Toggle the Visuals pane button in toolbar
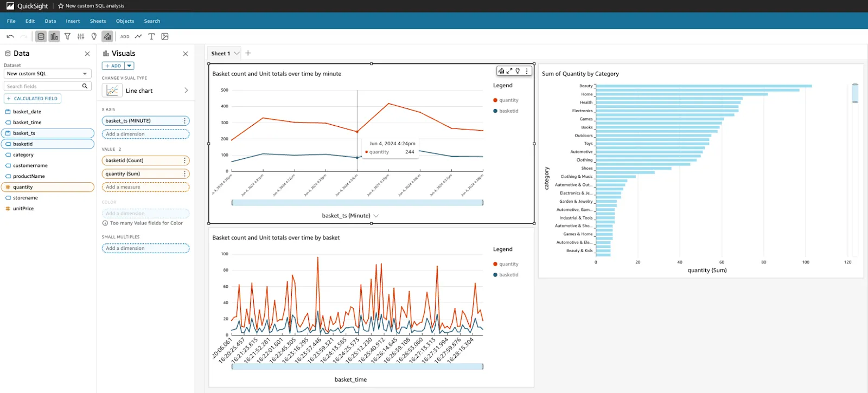The width and height of the screenshot is (868, 393). (54, 36)
